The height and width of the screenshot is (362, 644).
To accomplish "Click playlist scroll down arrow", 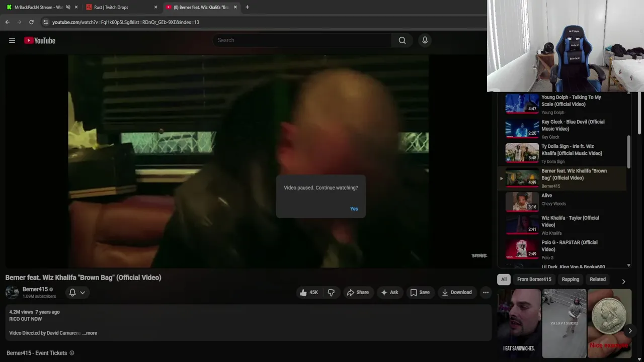I will [628, 265].
